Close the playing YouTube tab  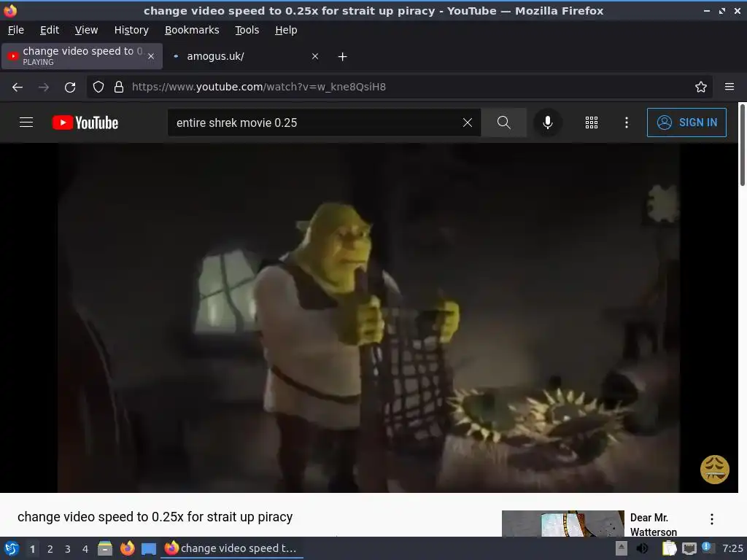tap(150, 56)
